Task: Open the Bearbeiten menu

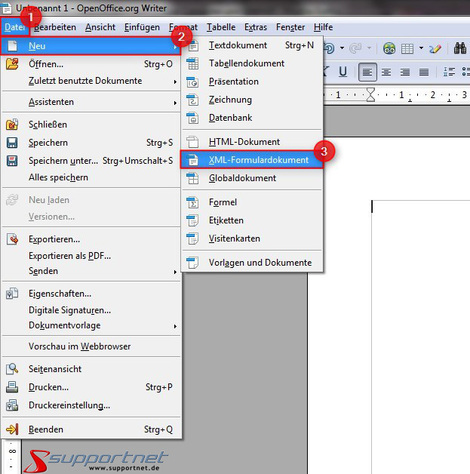Action: pyautogui.click(x=55, y=27)
